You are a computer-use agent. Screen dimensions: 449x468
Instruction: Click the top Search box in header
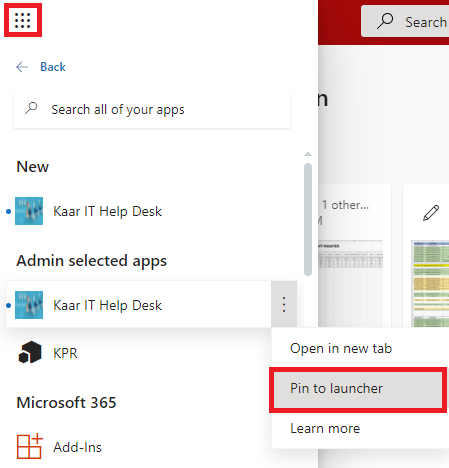click(405, 21)
